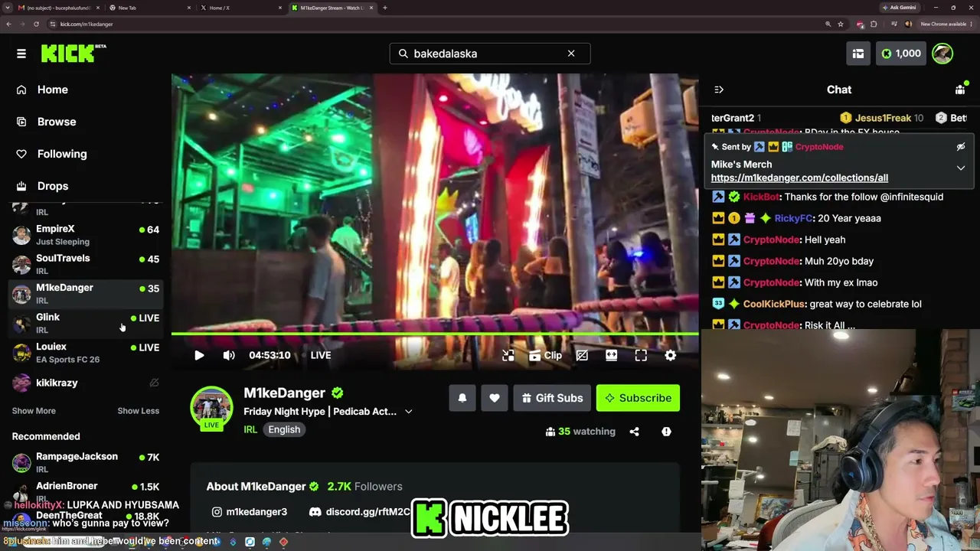The image size is (980, 551).
Task: Open the 1,000 Kicks balance button
Action: coord(901,54)
